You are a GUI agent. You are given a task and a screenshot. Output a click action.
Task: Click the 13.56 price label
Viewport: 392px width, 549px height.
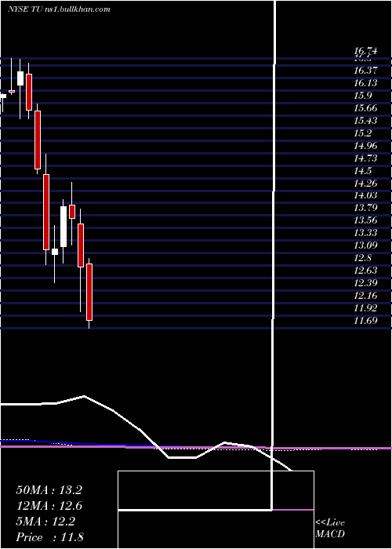tap(365, 220)
